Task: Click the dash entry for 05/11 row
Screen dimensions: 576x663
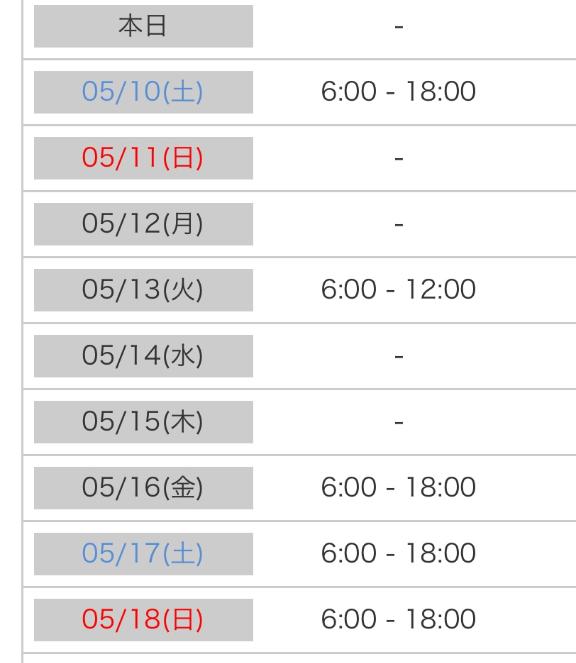Action: point(399,159)
